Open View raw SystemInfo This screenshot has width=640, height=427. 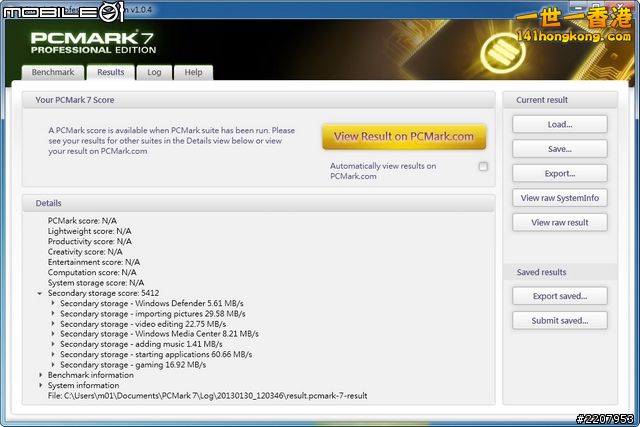click(x=559, y=198)
